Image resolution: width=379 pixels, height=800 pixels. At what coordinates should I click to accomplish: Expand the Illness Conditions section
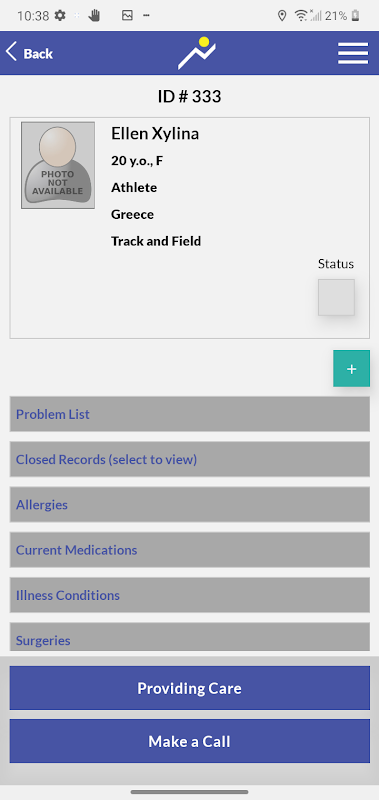click(x=190, y=595)
